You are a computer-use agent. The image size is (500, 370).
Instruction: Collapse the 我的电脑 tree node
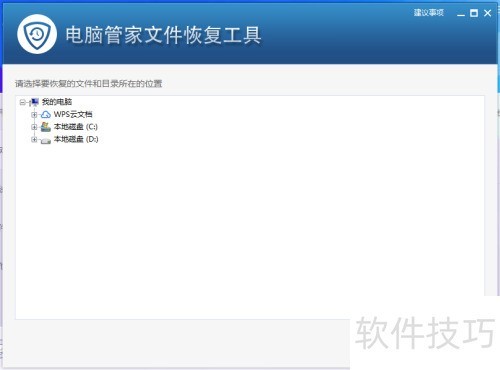[x=22, y=102]
